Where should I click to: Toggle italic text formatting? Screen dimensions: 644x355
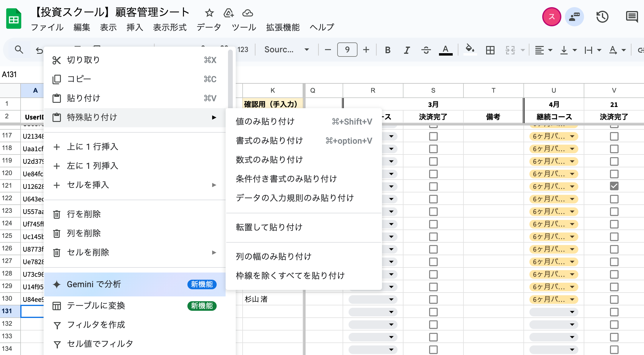pyautogui.click(x=407, y=50)
